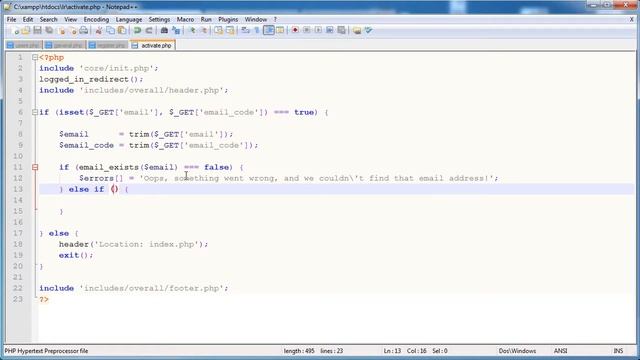
Task: Click the save recorded macro icon
Action: point(341,31)
